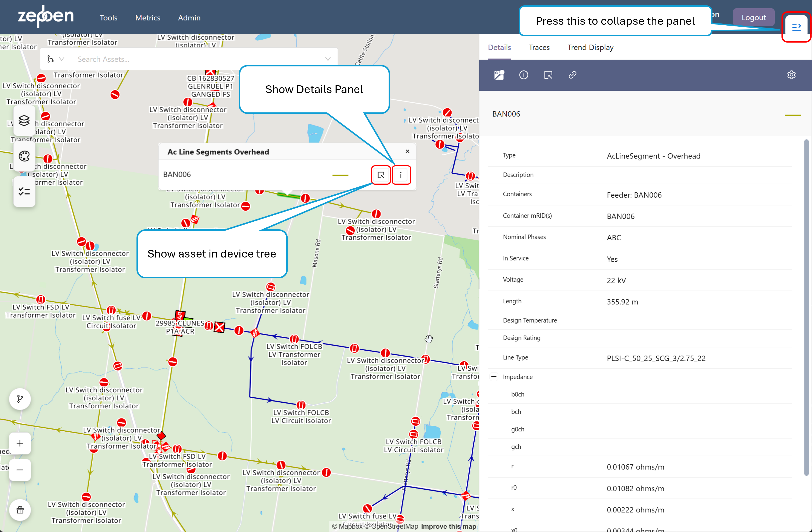Click the branch icon button above zoom controls
This screenshot has width=812, height=532.
(20, 399)
